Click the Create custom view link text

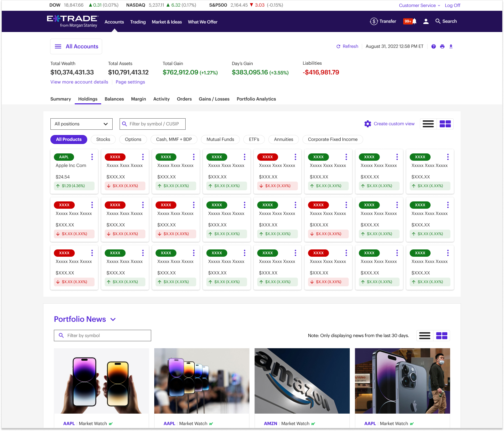tap(394, 124)
